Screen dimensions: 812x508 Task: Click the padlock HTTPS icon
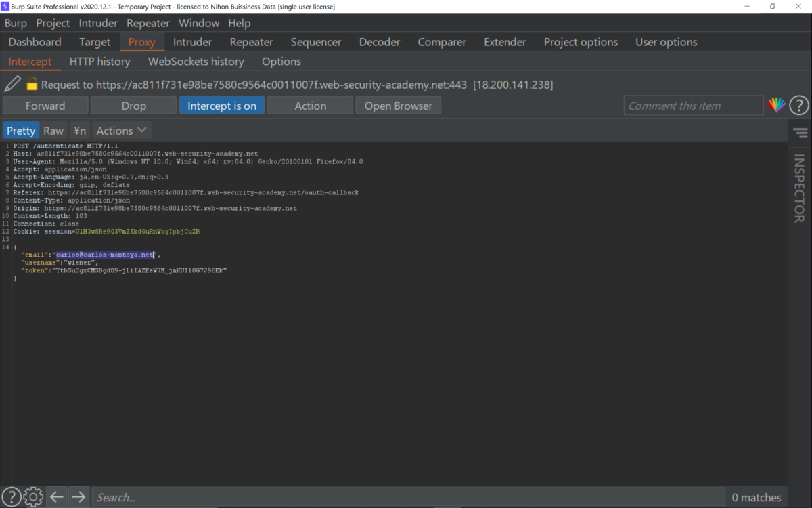tap(31, 85)
